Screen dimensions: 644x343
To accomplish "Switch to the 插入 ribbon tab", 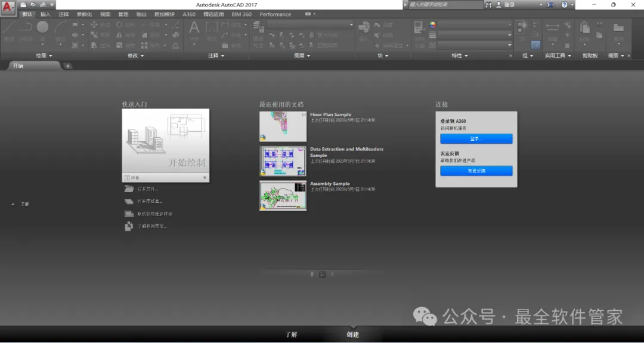I will (45, 14).
